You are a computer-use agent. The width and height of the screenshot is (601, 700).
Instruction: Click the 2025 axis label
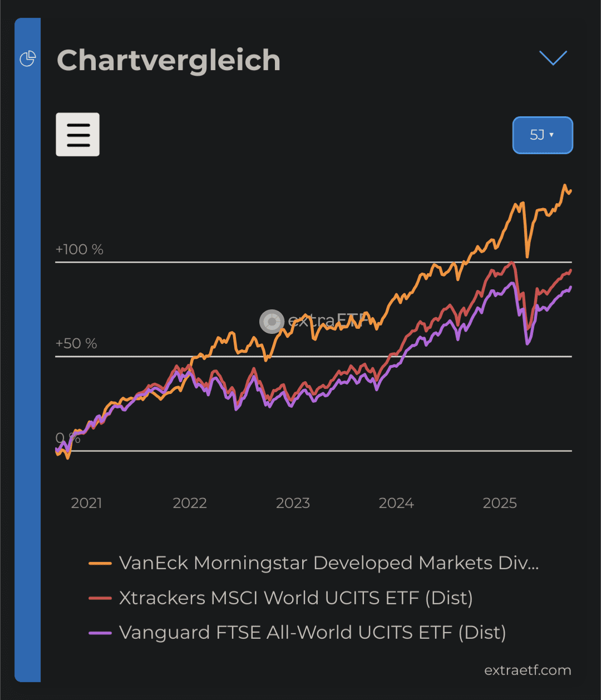coord(500,503)
